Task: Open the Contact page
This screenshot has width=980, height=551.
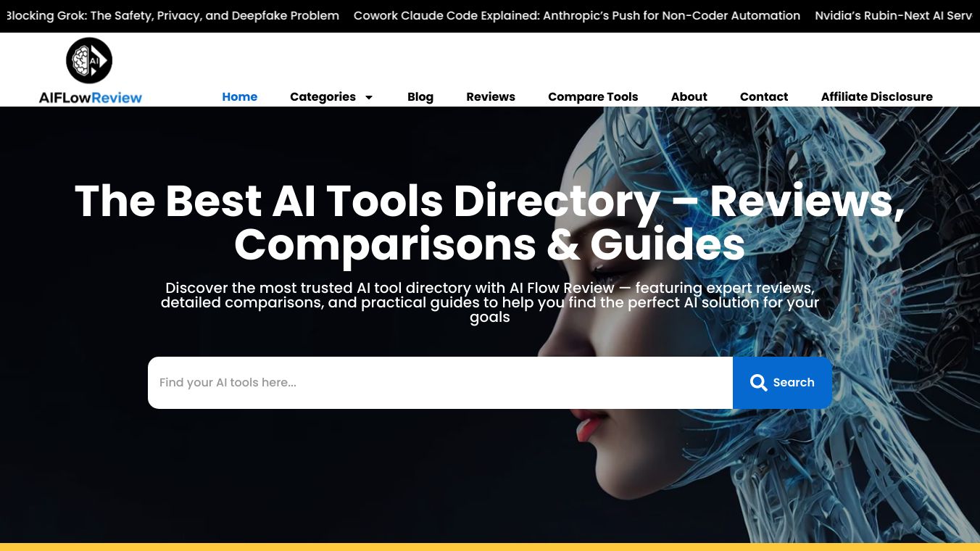Action: 764,96
